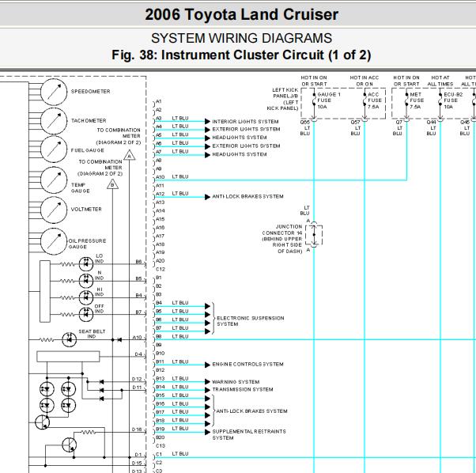Click the arrowhead pointing to Engine Controls System
Image resolution: width=476 pixels, height=473 pixels.
click(x=207, y=365)
